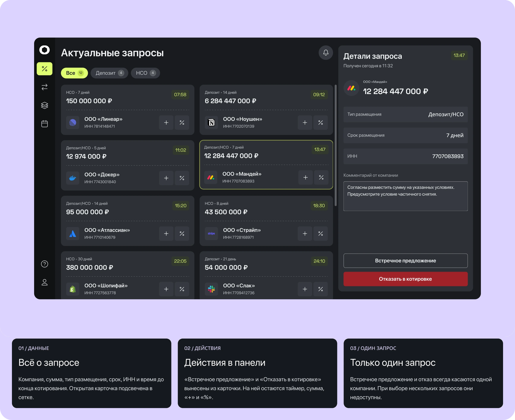Click percent button on ООО «Мандей» card

point(321,177)
